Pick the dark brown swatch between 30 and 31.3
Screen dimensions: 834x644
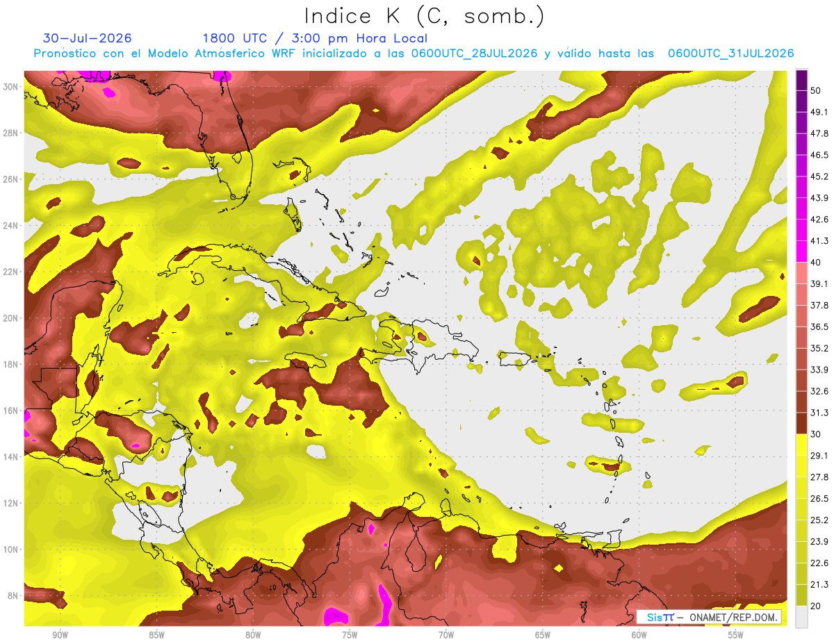(801, 423)
